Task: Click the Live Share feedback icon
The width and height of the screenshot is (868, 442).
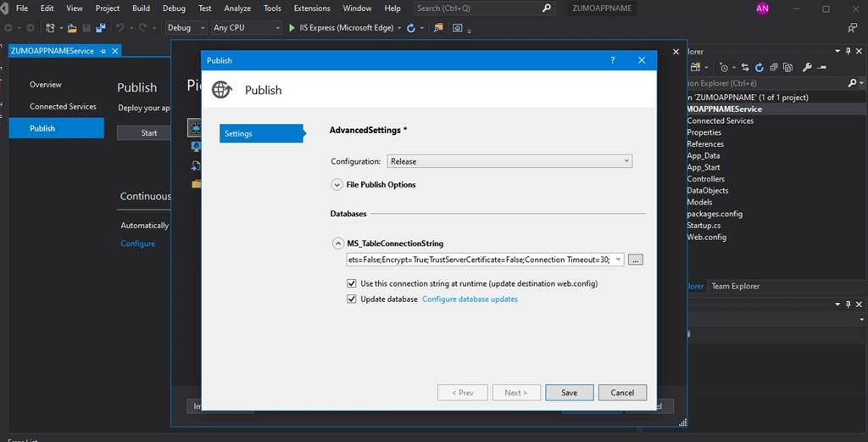Action: click(852, 28)
